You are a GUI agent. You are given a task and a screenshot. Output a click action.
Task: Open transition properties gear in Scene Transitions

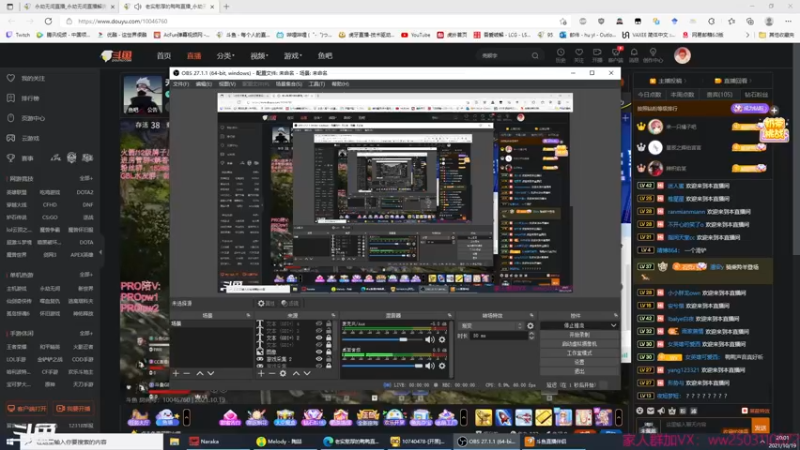pyautogui.click(x=531, y=326)
